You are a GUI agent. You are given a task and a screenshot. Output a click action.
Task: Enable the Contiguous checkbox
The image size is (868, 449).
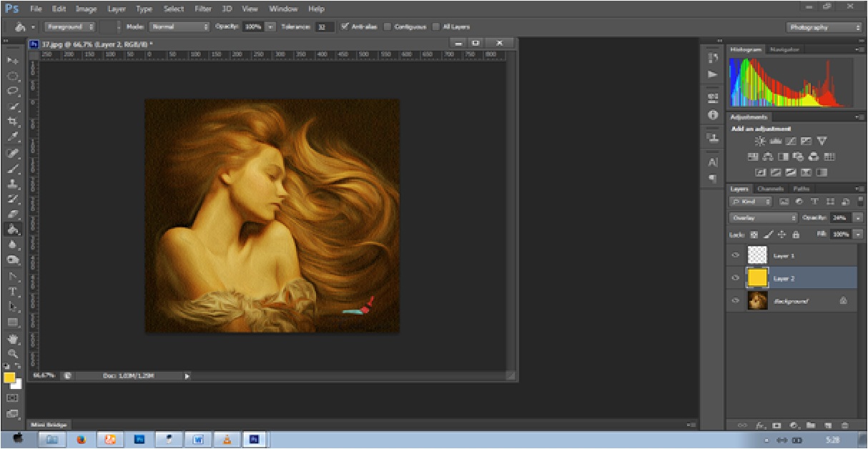(388, 27)
